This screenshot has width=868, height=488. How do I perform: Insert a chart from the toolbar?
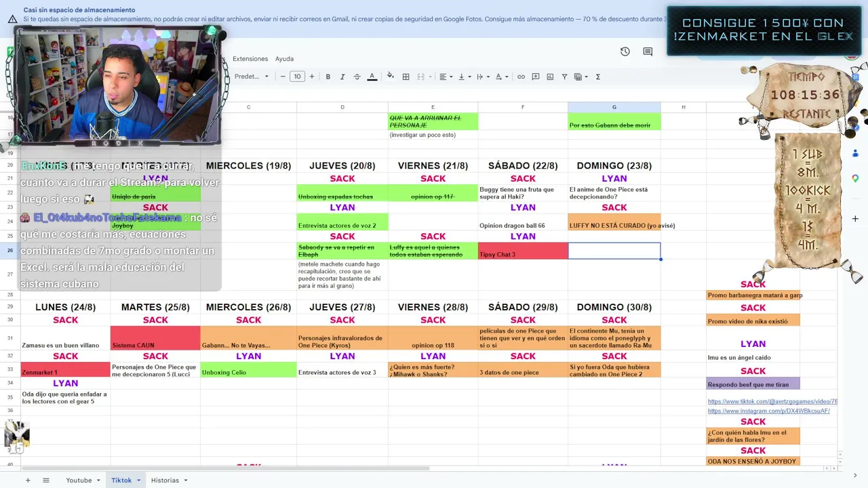[550, 77]
